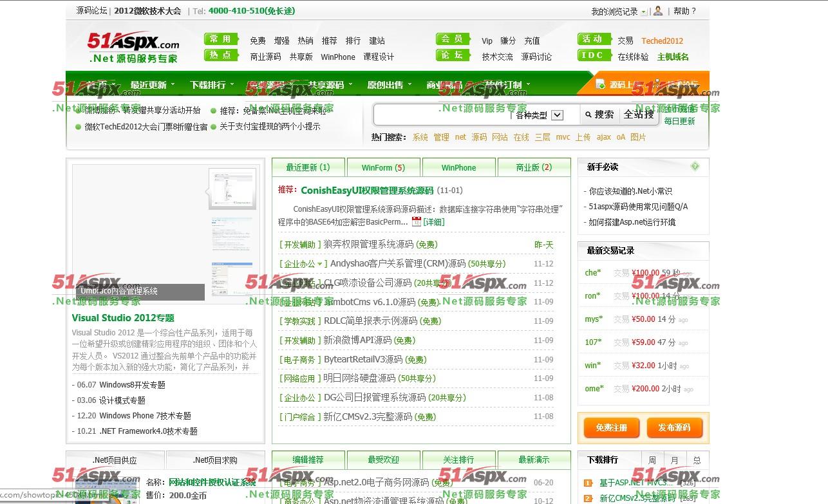Open the .Net项目供应 tab

pos(115,460)
